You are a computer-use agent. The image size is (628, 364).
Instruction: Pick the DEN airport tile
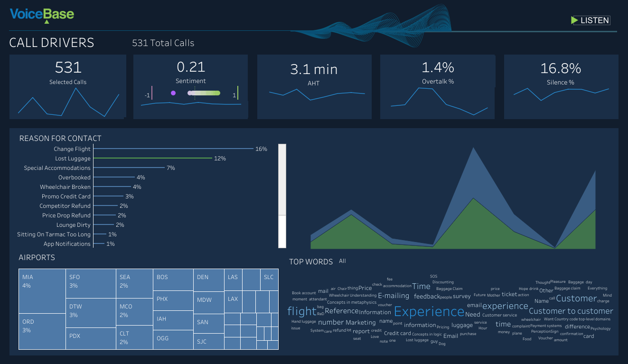coord(208,280)
